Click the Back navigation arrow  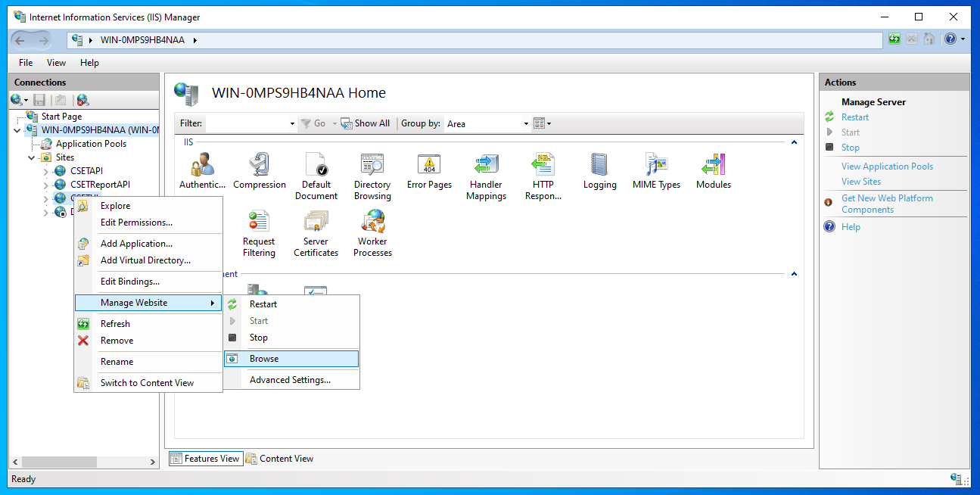pyautogui.click(x=20, y=40)
